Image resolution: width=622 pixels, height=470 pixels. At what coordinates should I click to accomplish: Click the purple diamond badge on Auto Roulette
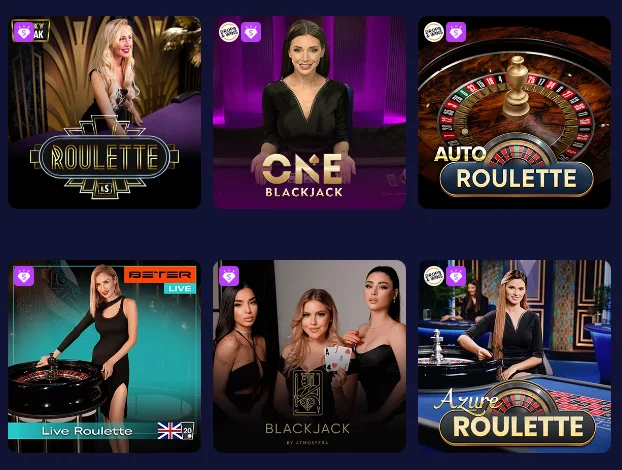[x=456, y=32]
